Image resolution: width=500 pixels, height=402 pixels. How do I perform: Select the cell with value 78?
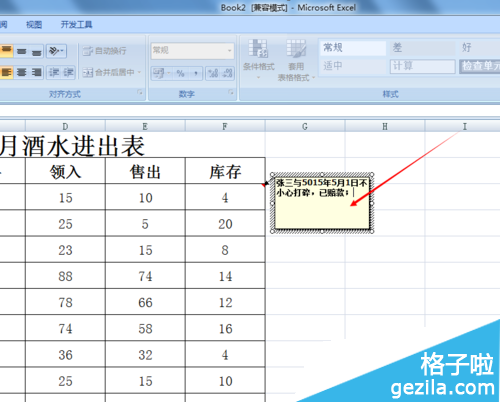(x=65, y=302)
